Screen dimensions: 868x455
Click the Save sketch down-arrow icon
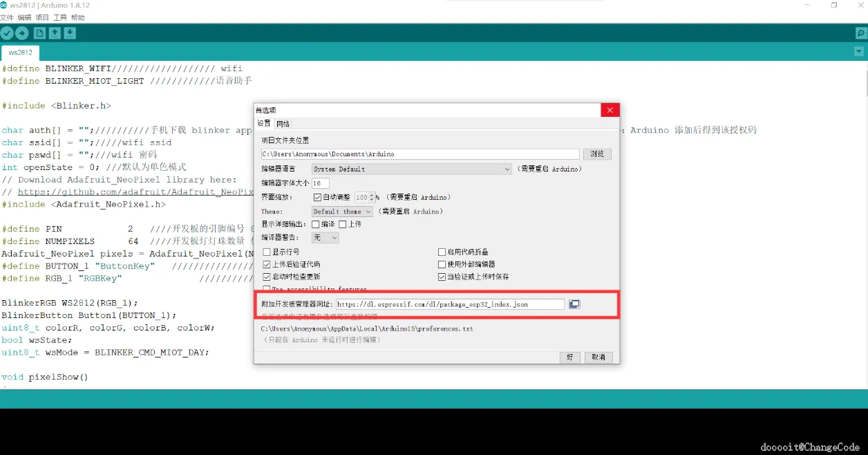click(70, 33)
